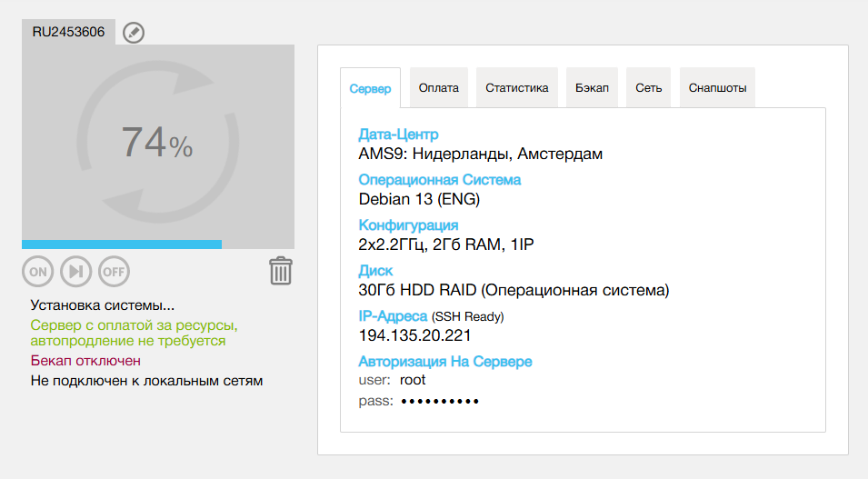Click the Конфигурация heading
The image size is (868, 479).
408,225
